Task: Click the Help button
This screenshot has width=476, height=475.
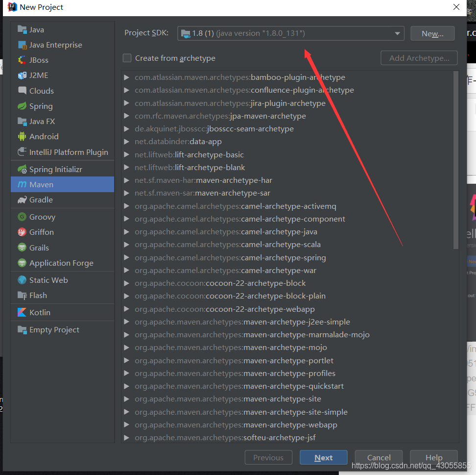Action: (433, 457)
